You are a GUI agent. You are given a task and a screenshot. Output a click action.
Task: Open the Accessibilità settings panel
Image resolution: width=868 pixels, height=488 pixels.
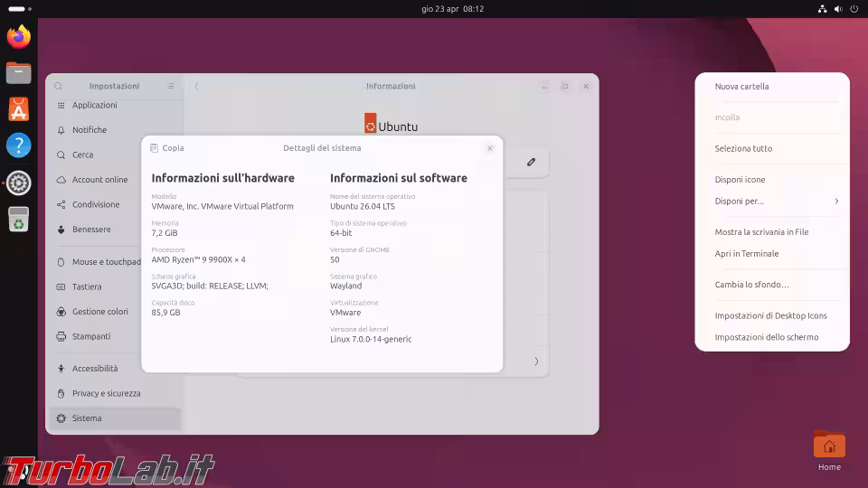[x=95, y=369]
